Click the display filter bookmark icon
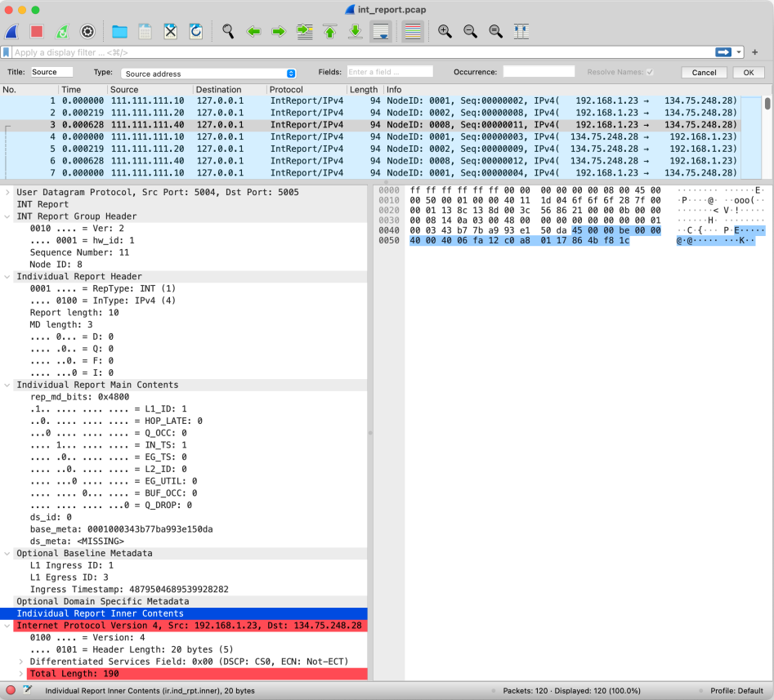This screenshot has height=700, width=774. [6, 52]
